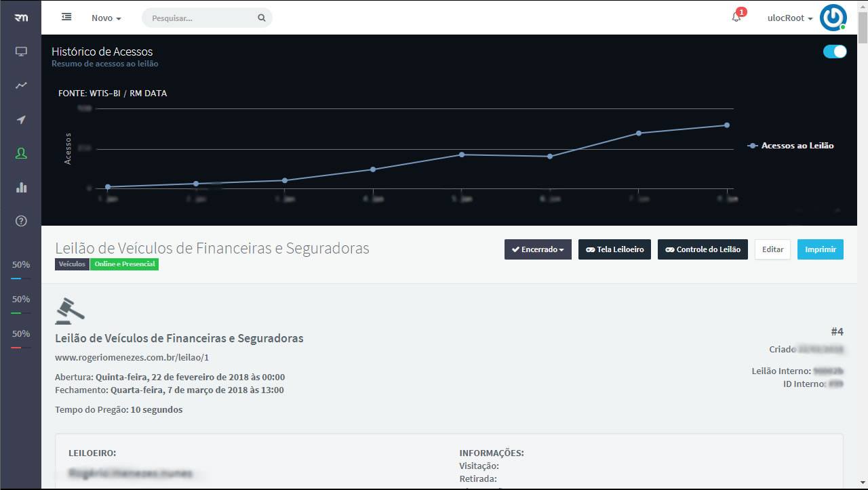Click the RM logo in the sidebar
Viewport: 868px width, 490px height.
tap(21, 18)
